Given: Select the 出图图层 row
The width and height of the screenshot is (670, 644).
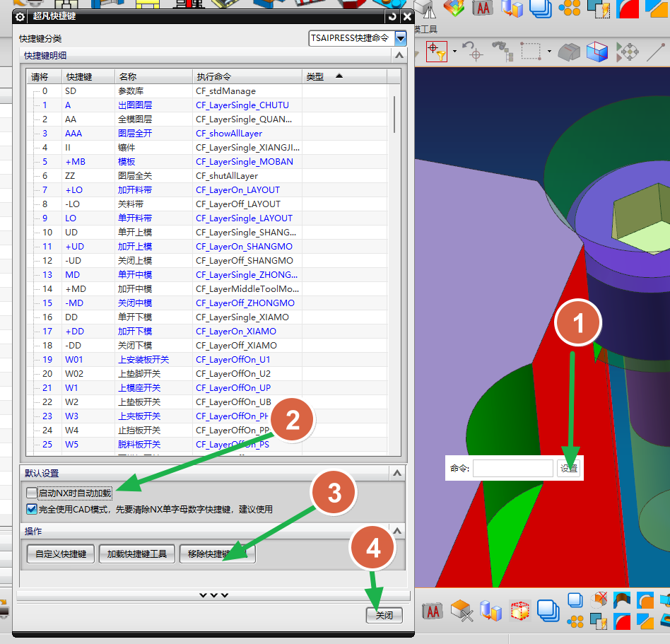Looking at the screenshot, I should [207, 105].
